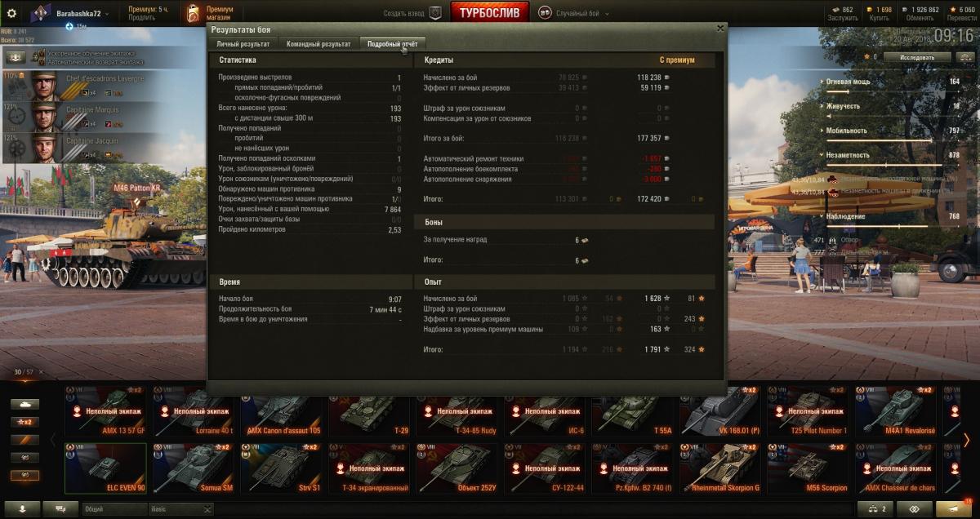The height and width of the screenshot is (519, 980).
Task: Open the comparison scales button showing 2
Action: coord(877,509)
